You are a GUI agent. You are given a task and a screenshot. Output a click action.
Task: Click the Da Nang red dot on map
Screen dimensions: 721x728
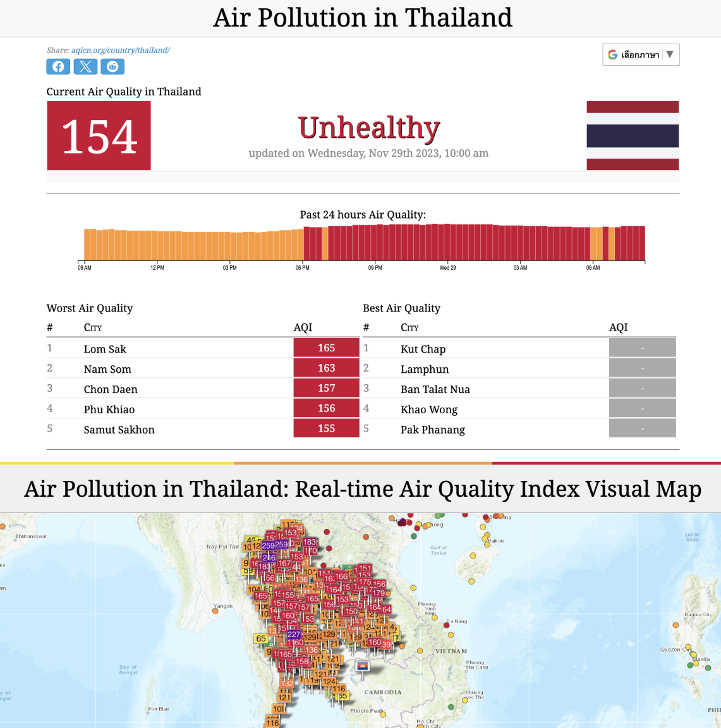point(447,626)
